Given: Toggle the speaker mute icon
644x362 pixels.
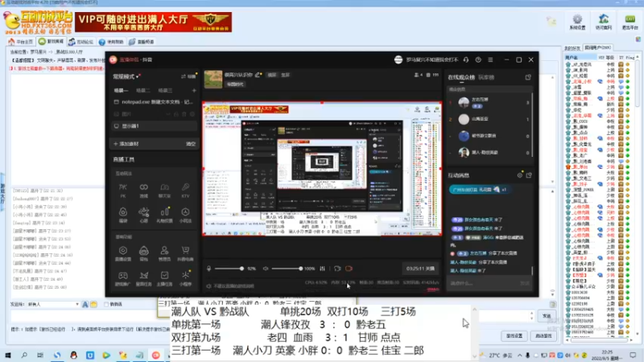Looking at the screenshot, I should pos(266,269).
